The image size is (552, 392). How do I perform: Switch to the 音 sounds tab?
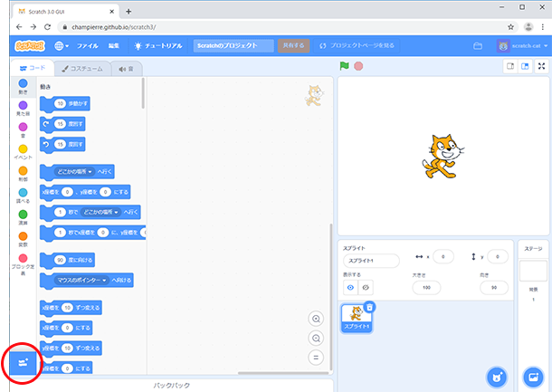pyautogui.click(x=127, y=69)
